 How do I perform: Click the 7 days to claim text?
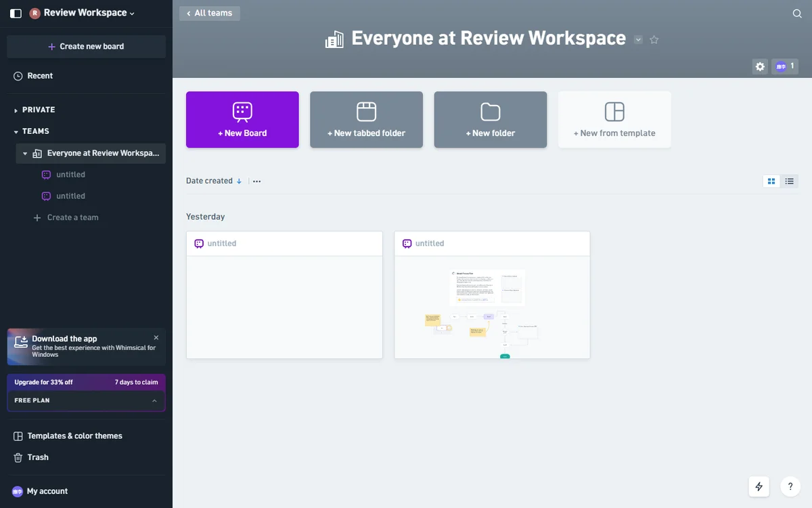point(137,382)
